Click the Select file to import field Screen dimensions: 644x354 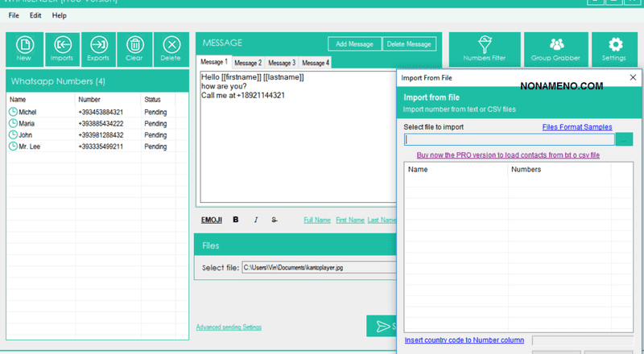(x=509, y=139)
